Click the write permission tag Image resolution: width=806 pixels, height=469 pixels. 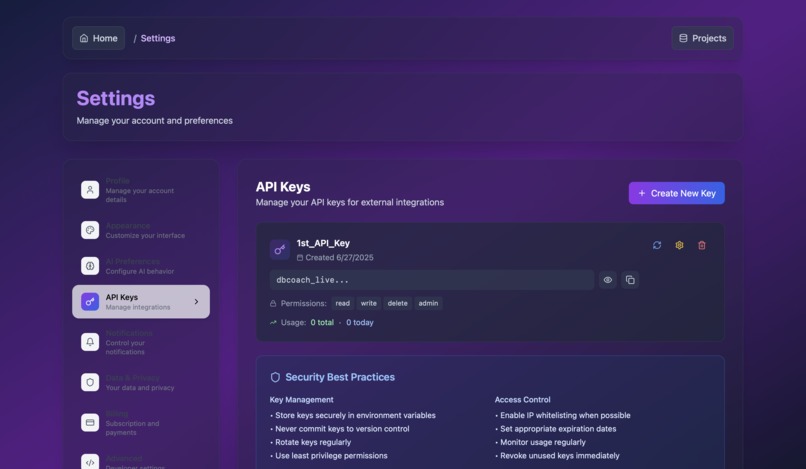pyautogui.click(x=369, y=303)
